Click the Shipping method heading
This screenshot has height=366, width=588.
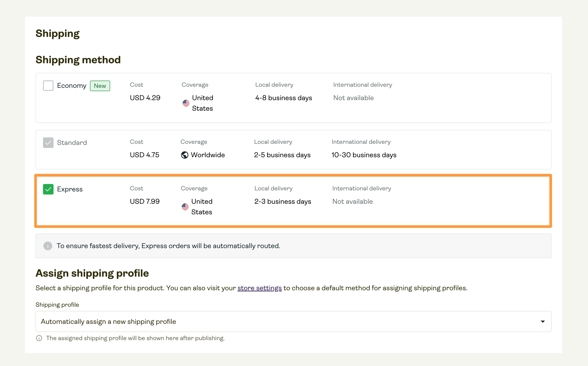pos(78,60)
